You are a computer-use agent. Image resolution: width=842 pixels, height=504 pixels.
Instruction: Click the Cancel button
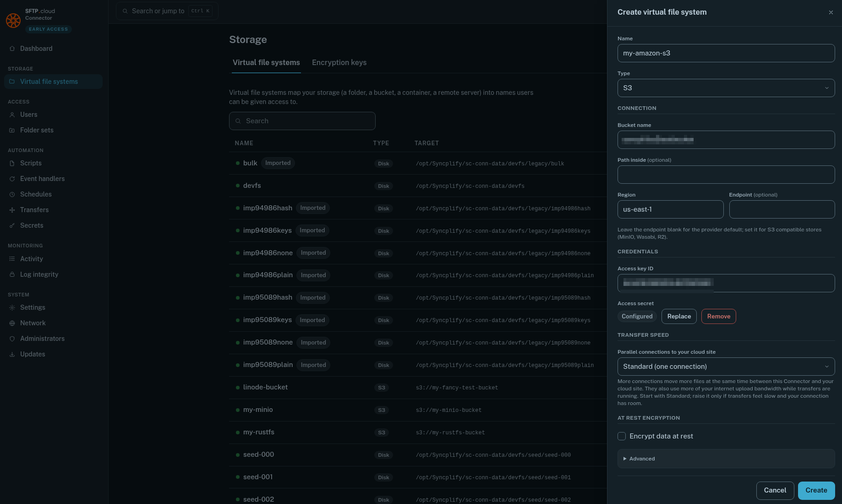coord(775,490)
